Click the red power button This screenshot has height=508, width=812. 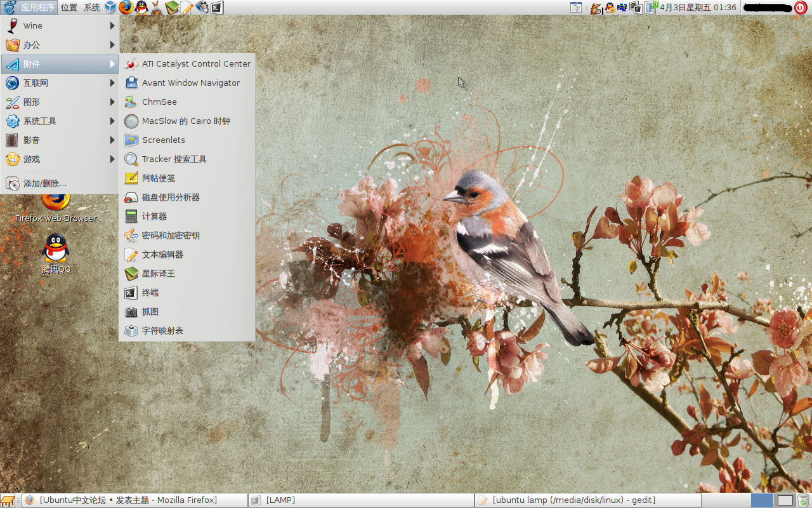[x=801, y=8]
